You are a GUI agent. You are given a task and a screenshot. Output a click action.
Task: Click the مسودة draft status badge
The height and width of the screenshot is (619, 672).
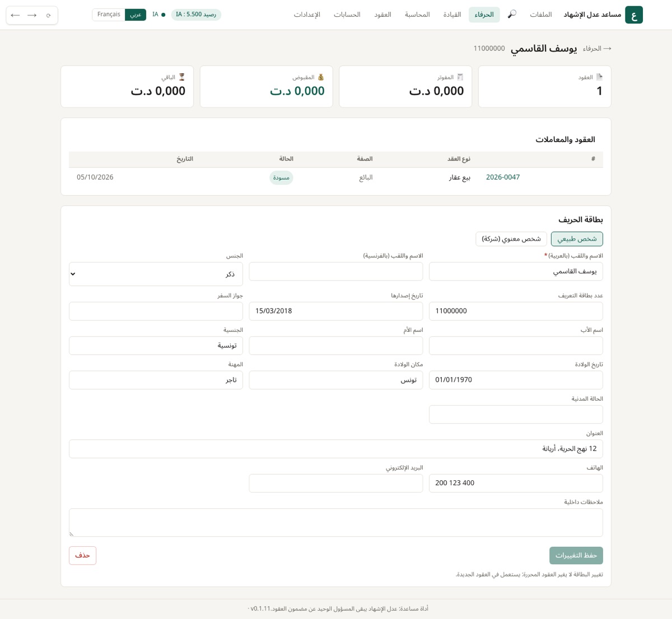(x=281, y=178)
